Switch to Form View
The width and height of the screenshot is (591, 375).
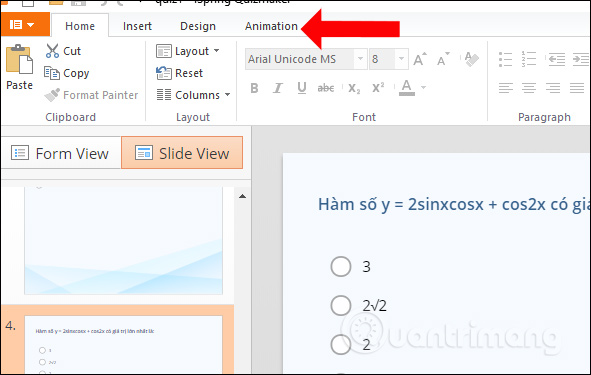click(x=60, y=153)
